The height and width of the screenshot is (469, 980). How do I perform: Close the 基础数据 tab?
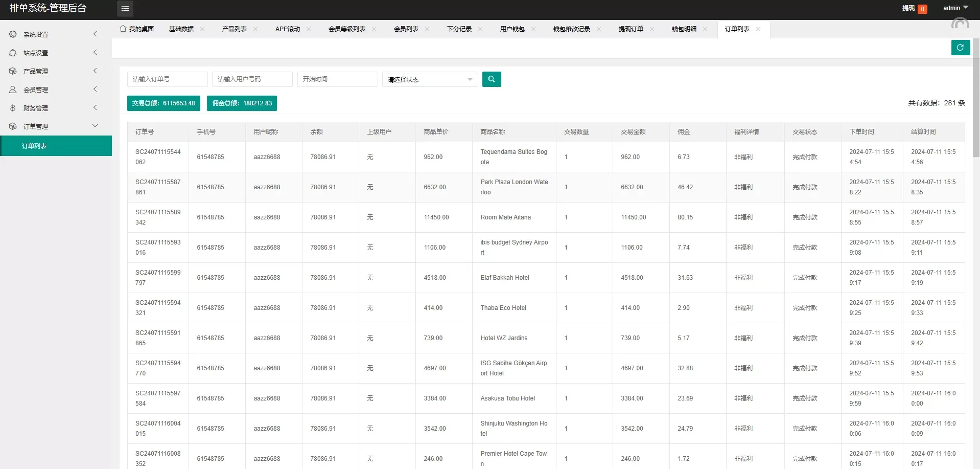coord(203,29)
